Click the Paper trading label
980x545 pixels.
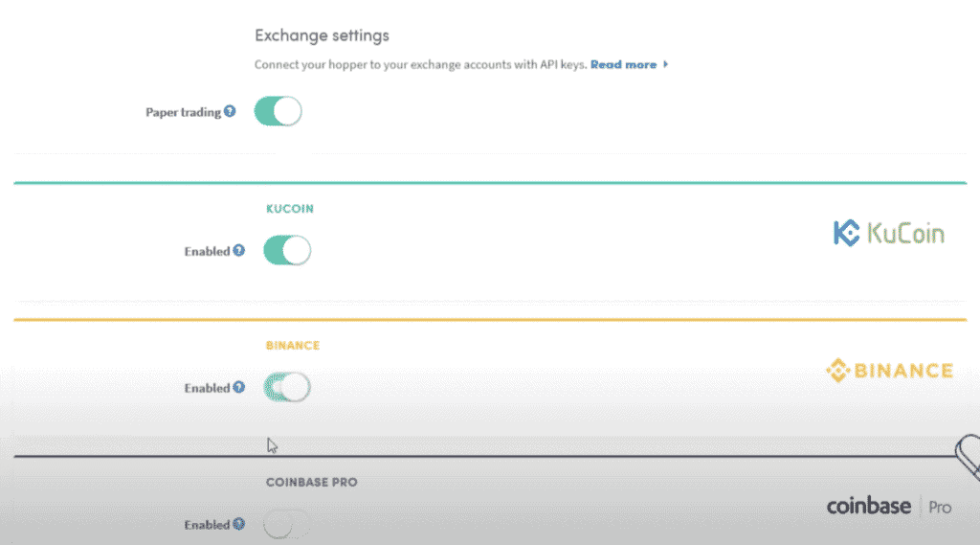183,112
